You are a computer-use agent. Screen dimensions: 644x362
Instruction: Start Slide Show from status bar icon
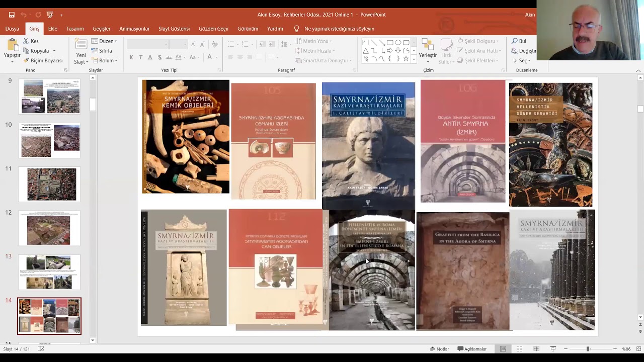[553, 349]
